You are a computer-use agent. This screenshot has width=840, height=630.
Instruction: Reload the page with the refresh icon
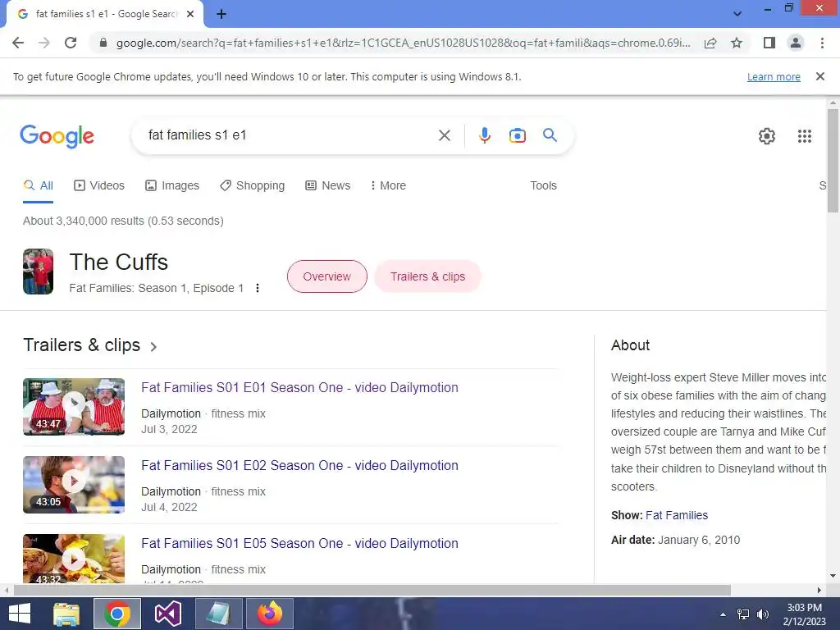[x=71, y=43]
